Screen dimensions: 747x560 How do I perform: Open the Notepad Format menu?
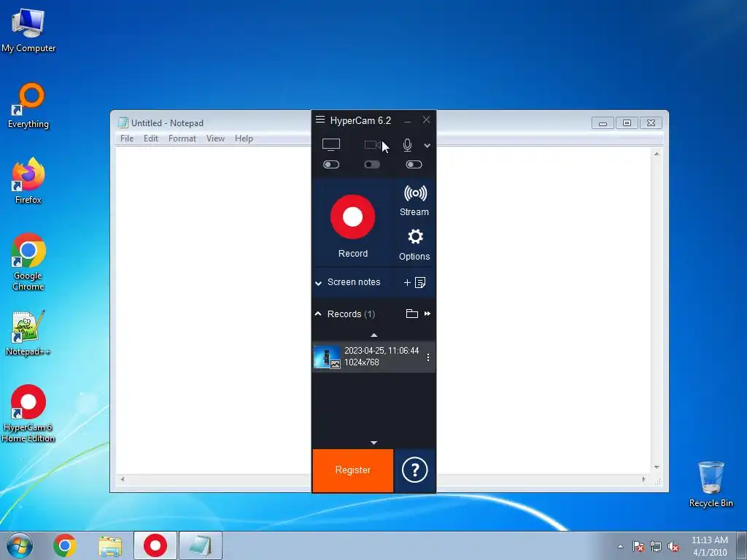point(182,139)
